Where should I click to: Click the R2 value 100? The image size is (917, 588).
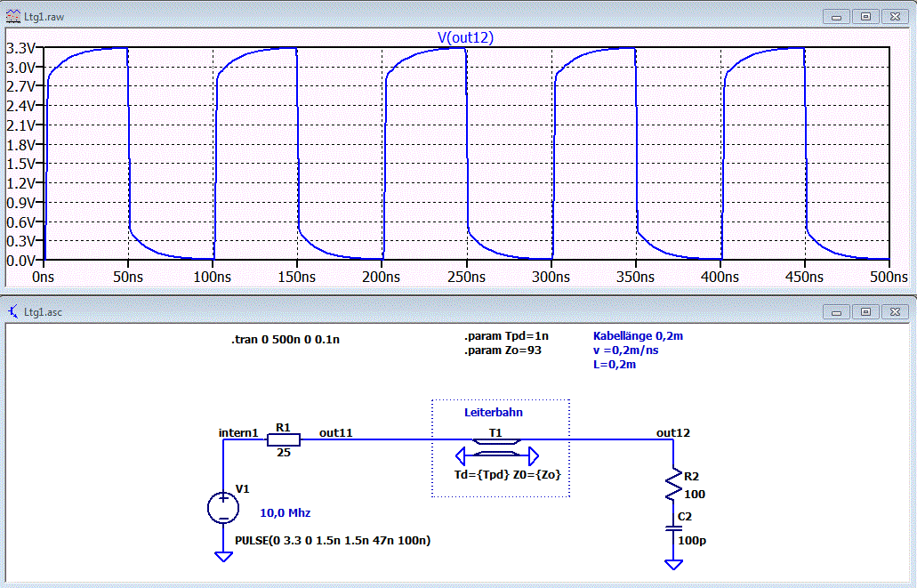point(695,495)
